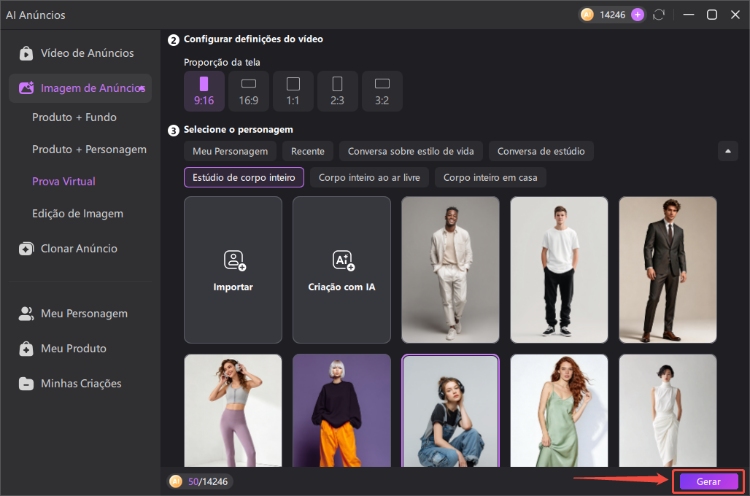The width and height of the screenshot is (750, 496).
Task: Choose the 2:3 aspect ratio
Action: click(x=338, y=91)
